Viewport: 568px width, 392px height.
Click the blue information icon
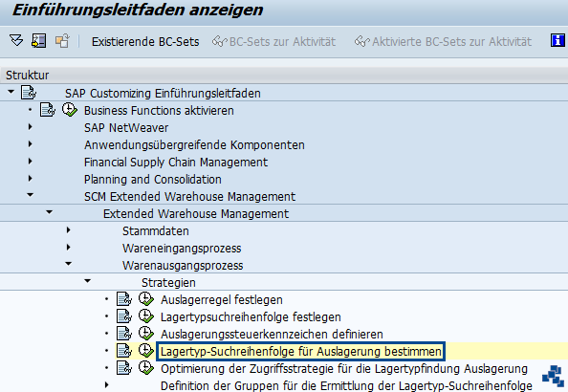[x=557, y=40]
